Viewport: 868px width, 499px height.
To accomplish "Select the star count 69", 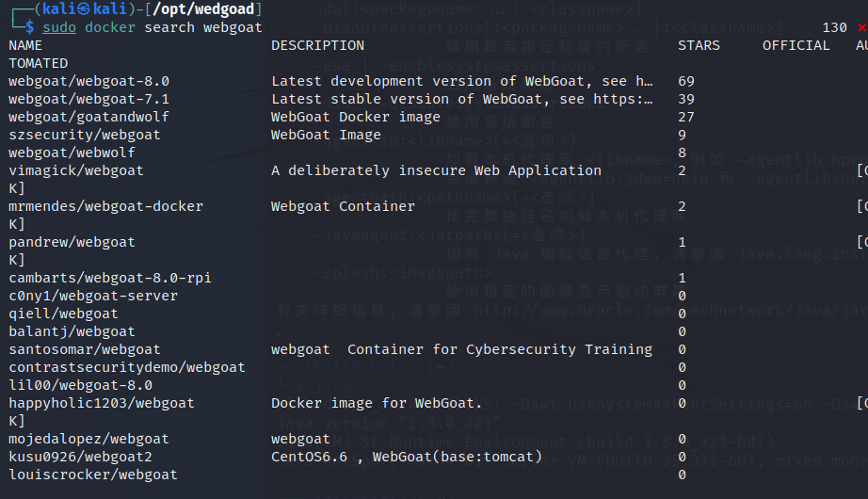I will point(686,81).
